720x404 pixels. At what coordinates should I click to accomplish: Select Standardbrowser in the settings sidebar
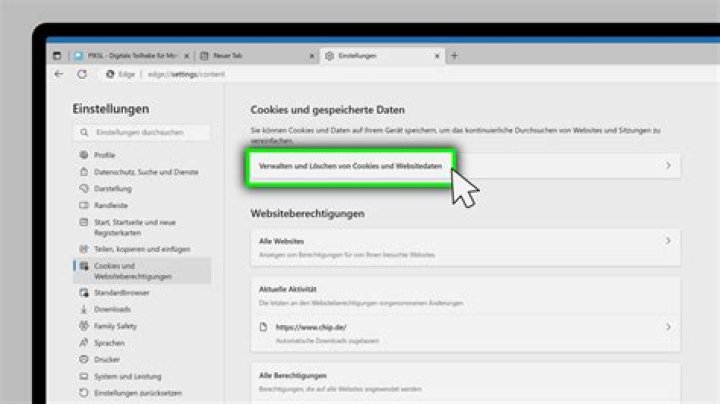(121, 293)
